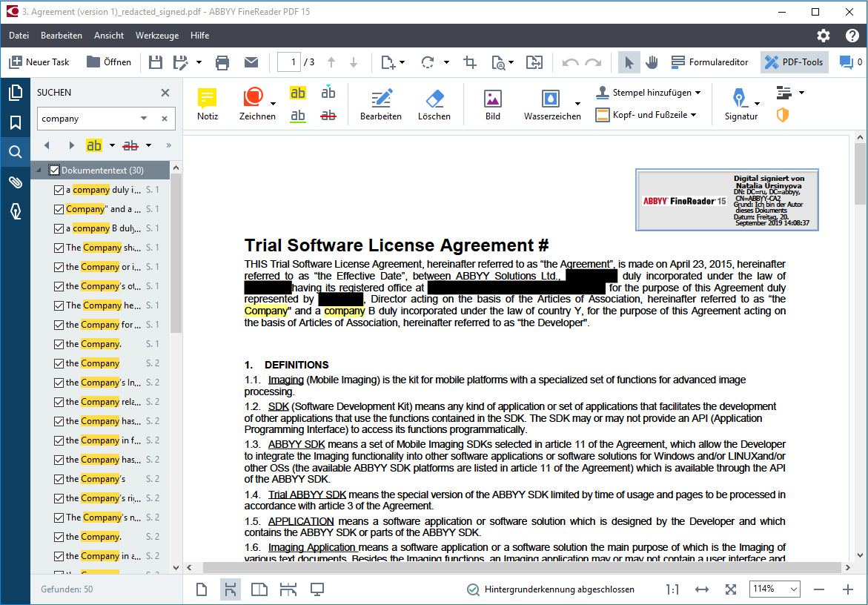
Task: Open the Bookmarks panel icon
Action: (x=16, y=122)
